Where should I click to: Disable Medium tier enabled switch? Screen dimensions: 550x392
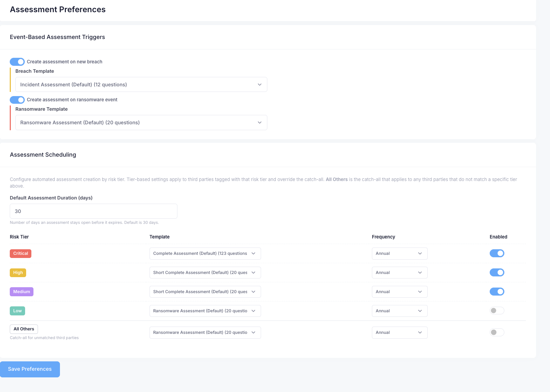coord(497,292)
